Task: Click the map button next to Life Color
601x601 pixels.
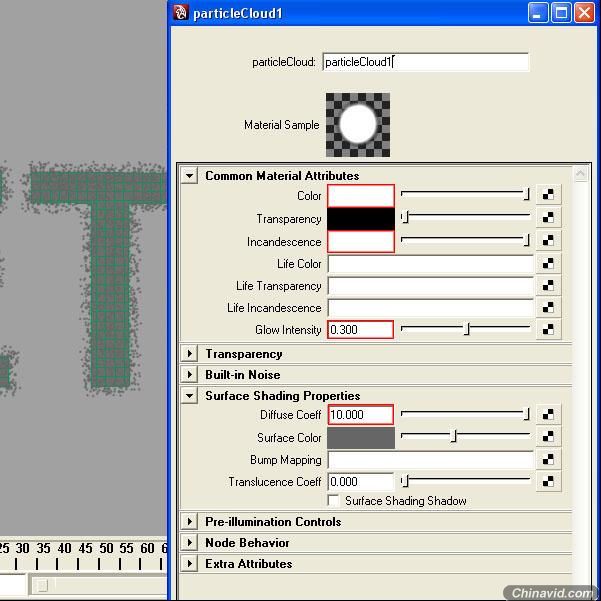Action: tap(548, 263)
